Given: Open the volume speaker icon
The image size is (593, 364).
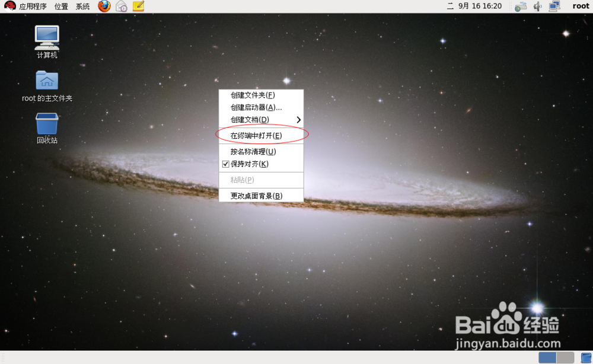Looking at the screenshot, I should pos(537,7).
